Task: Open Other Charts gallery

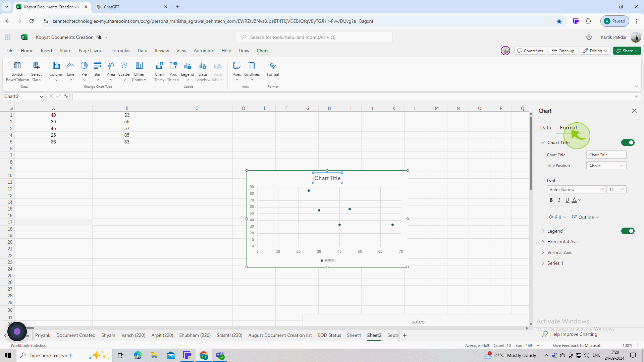Action: (139, 71)
